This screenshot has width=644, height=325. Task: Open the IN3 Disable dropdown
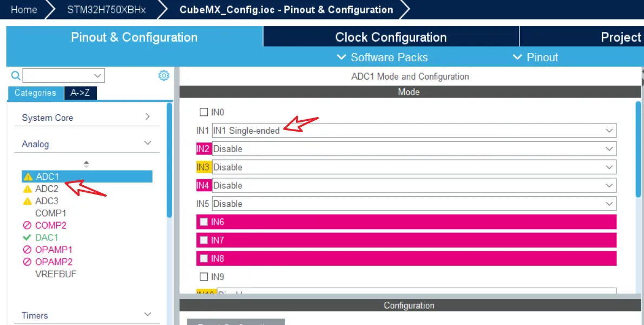[x=414, y=167]
